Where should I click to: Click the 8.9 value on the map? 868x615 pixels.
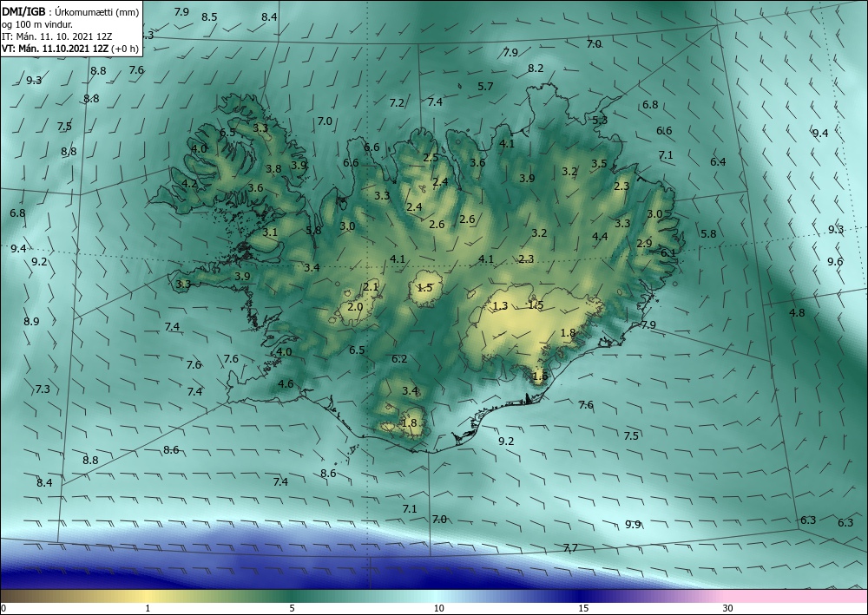[31, 321]
